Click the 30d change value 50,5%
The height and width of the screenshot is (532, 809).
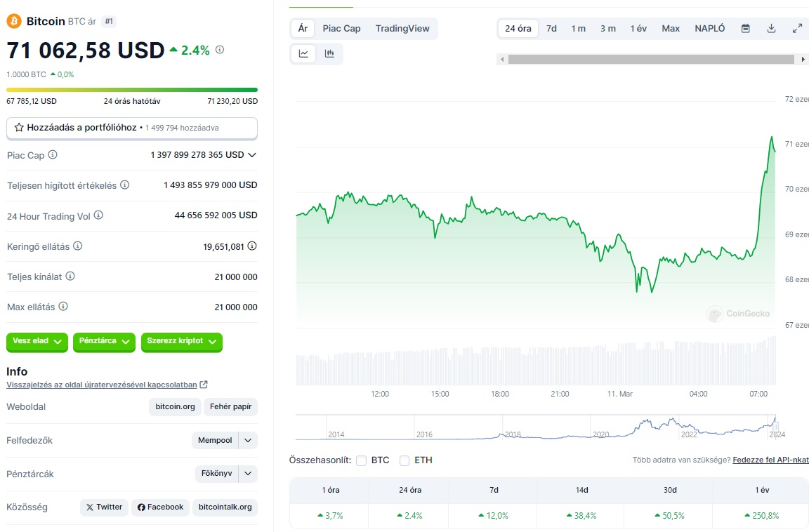670,515
